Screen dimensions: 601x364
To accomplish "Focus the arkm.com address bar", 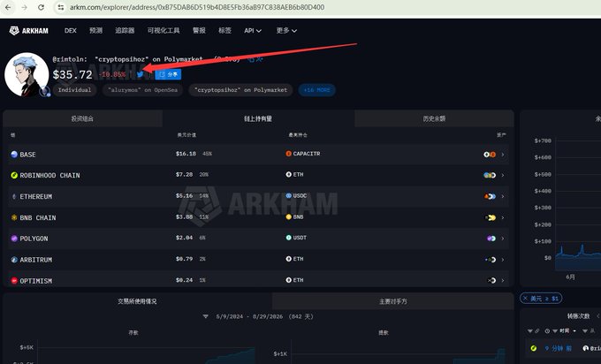I will [x=197, y=7].
